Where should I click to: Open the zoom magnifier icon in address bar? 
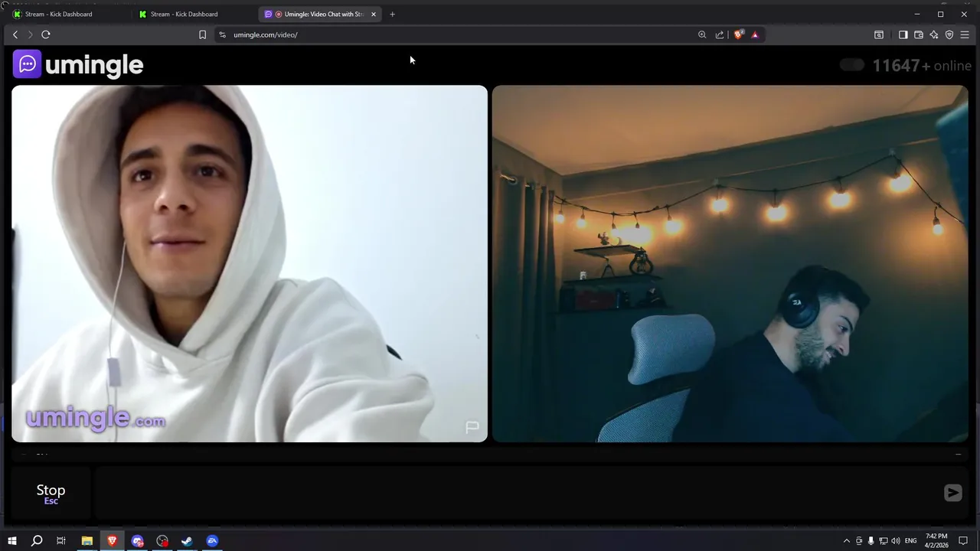click(702, 34)
